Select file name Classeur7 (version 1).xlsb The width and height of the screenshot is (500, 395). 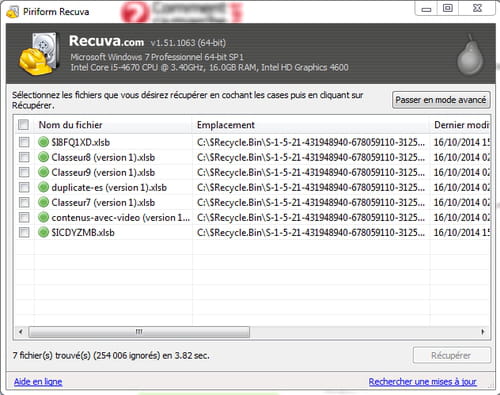pos(103,202)
